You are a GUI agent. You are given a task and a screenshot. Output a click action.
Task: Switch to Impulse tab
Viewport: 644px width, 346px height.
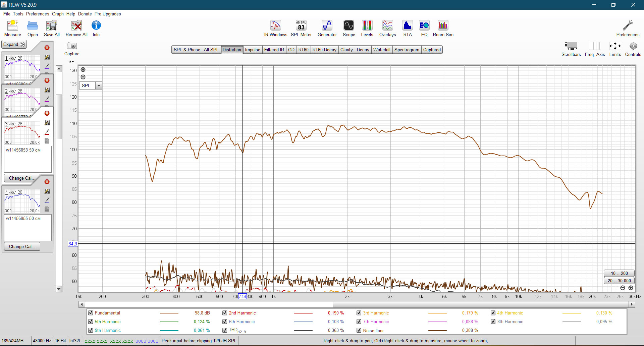coord(253,50)
